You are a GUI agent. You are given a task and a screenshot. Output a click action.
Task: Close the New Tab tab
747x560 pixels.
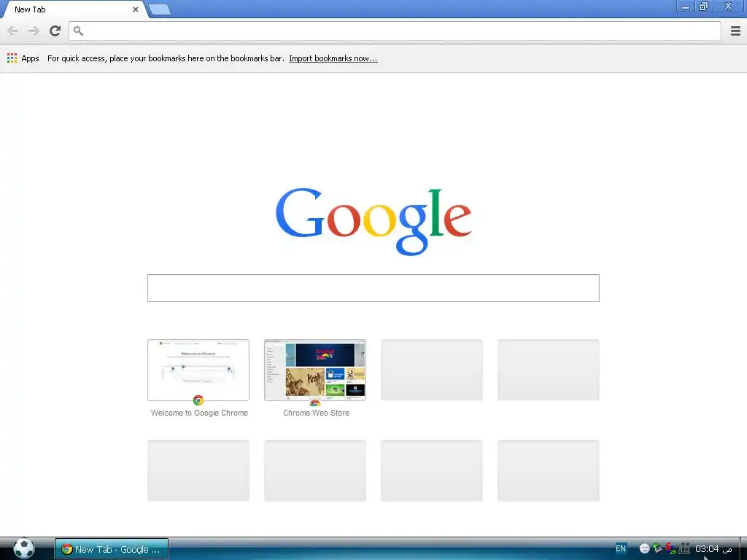[135, 9]
